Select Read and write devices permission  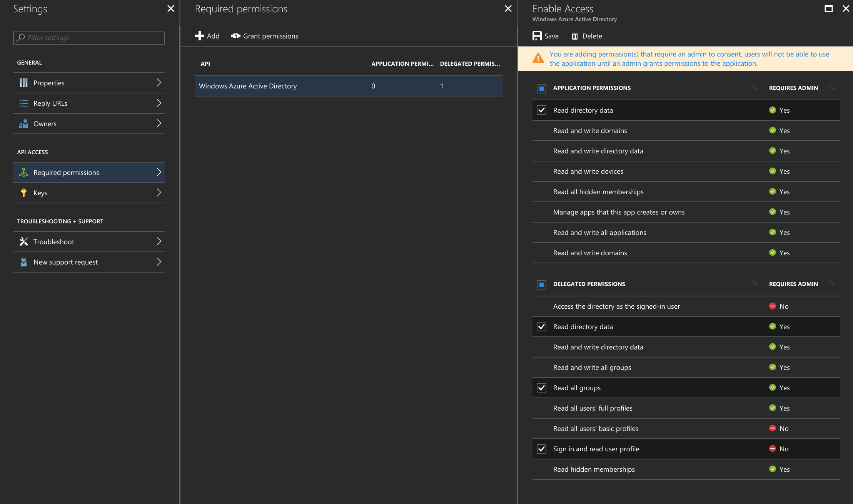588,171
